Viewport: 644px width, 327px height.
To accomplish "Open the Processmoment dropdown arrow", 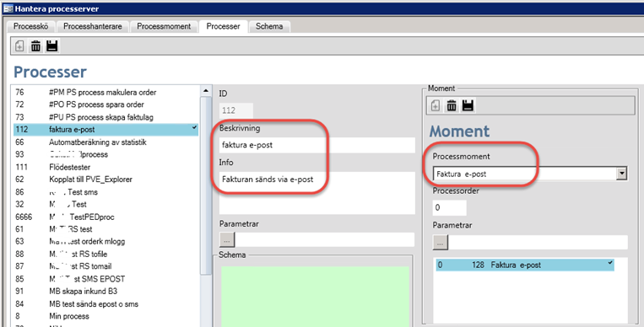I will pyautogui.click(x=622, y=174).
